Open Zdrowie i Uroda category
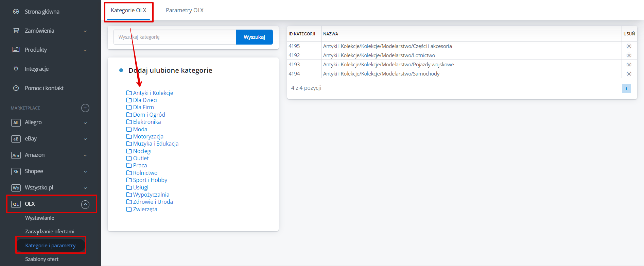This screenshot has height=266, width=644. 153,202
